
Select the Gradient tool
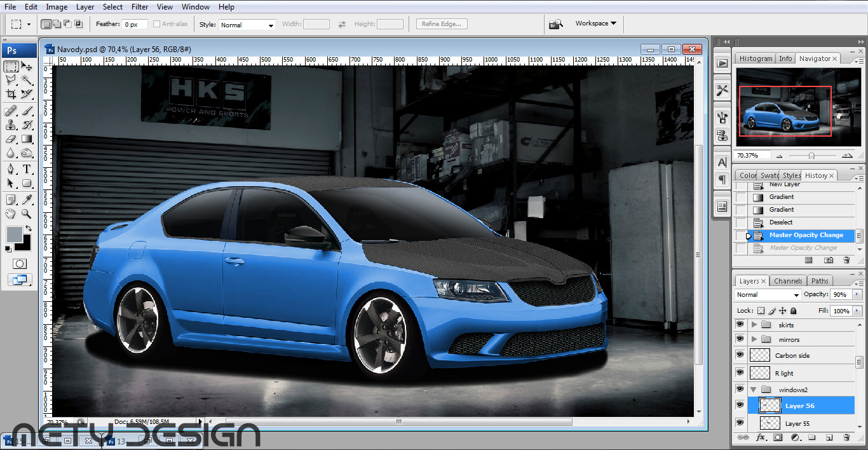pos(27,139)
